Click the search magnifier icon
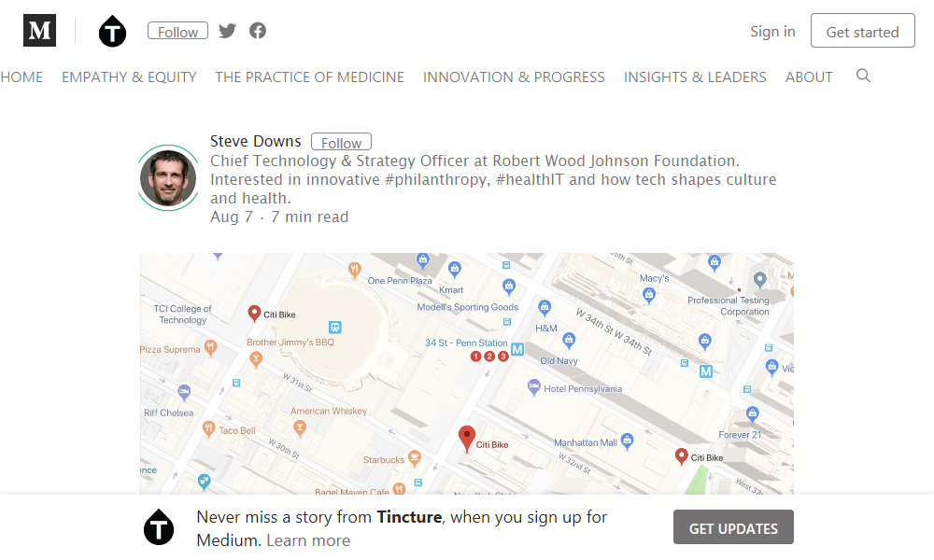The height and width of the screenshot is (560, 934). (x=863, y=76)
